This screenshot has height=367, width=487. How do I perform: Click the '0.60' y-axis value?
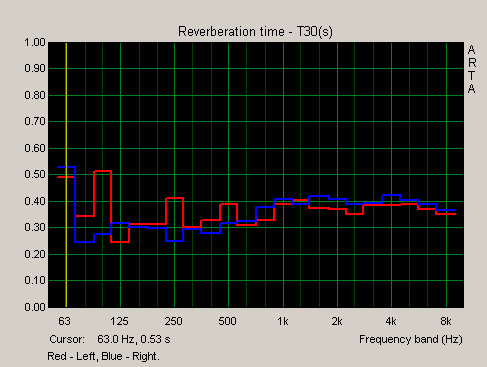[x=35, y=148]
